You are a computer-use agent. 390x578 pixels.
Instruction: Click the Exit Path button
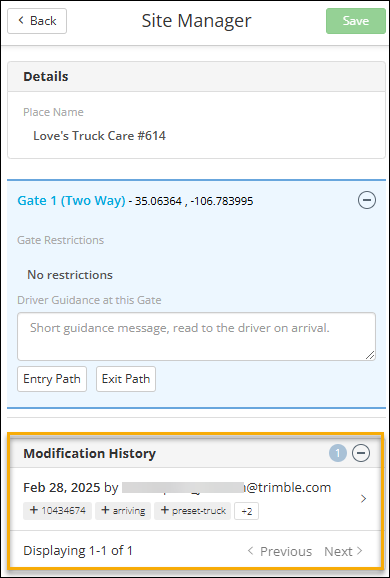point(126,379)
